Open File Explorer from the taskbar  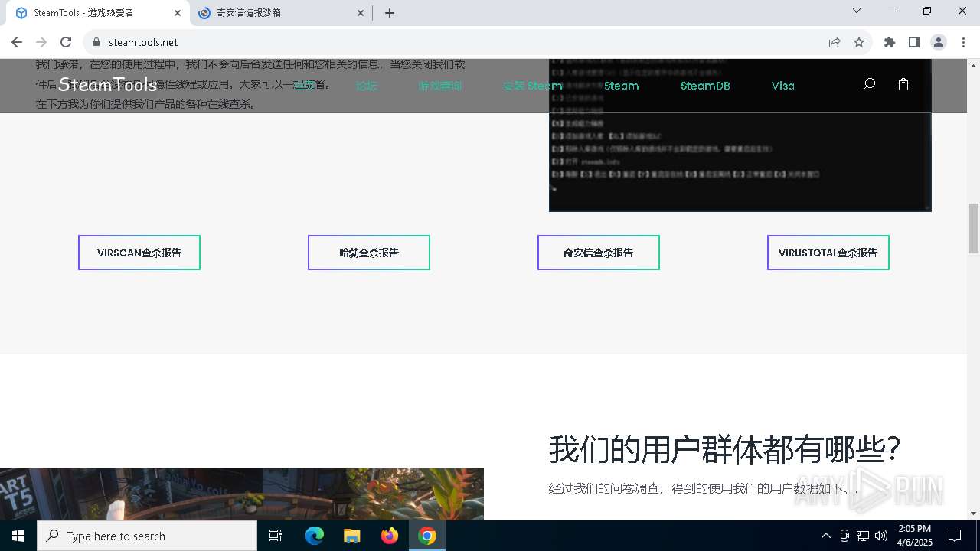tap(351, 536)
